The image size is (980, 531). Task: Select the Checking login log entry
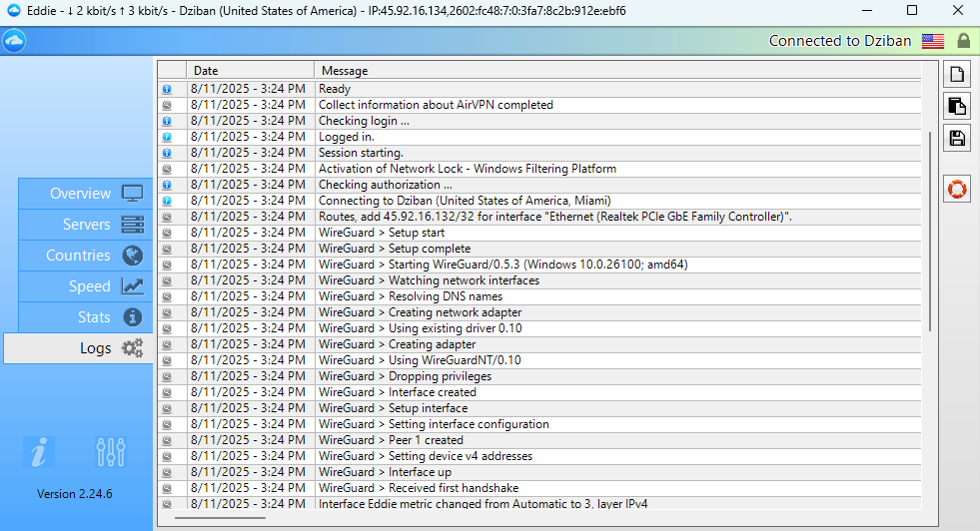point(539,121)
